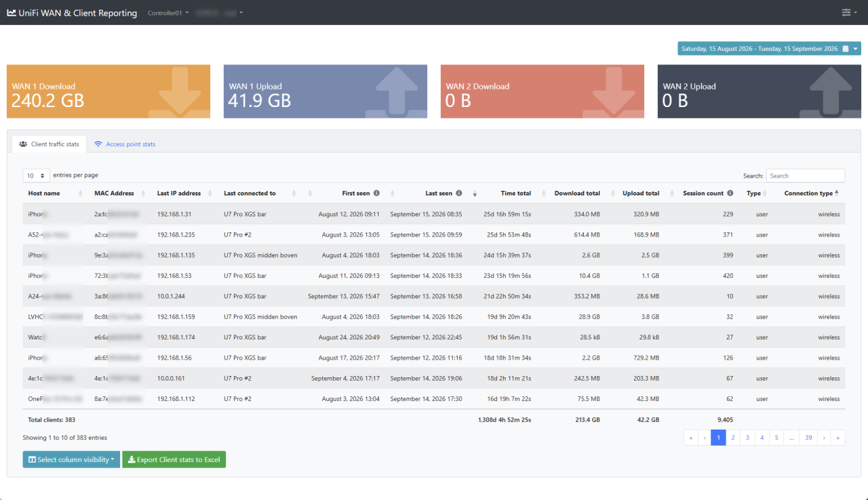Change the entries per page selector
Image resolution: width=868 pixels, height=500 pixels.
pyautogui.click(x=37, y=175)
